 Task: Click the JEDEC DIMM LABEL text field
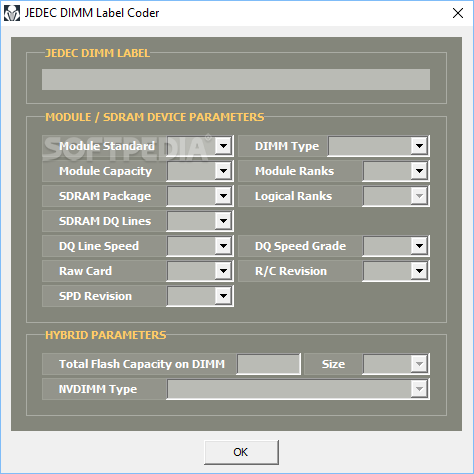pos(236,79)
